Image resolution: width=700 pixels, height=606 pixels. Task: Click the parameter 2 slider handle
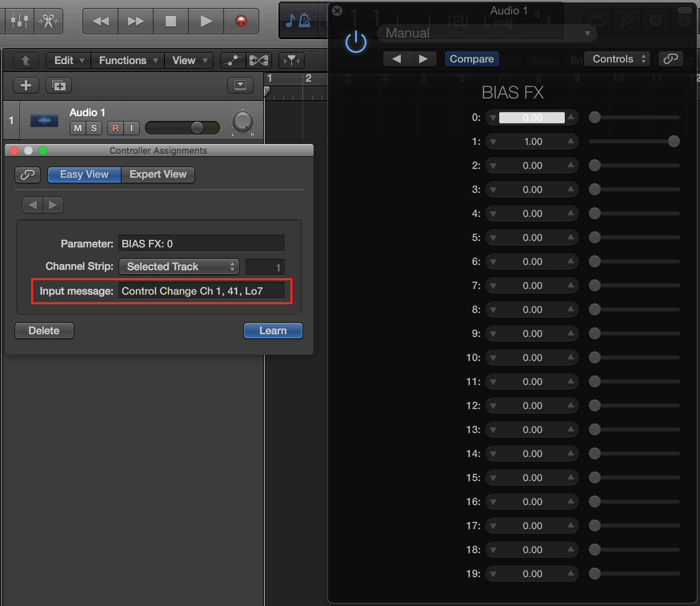click(x=595, y=165)
